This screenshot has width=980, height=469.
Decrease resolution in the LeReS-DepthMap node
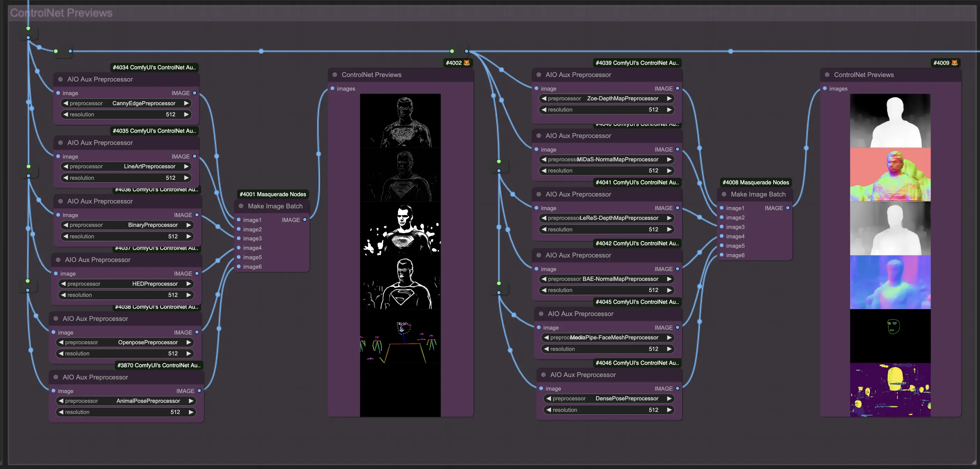pyautogui.click(x=544, y=229)
